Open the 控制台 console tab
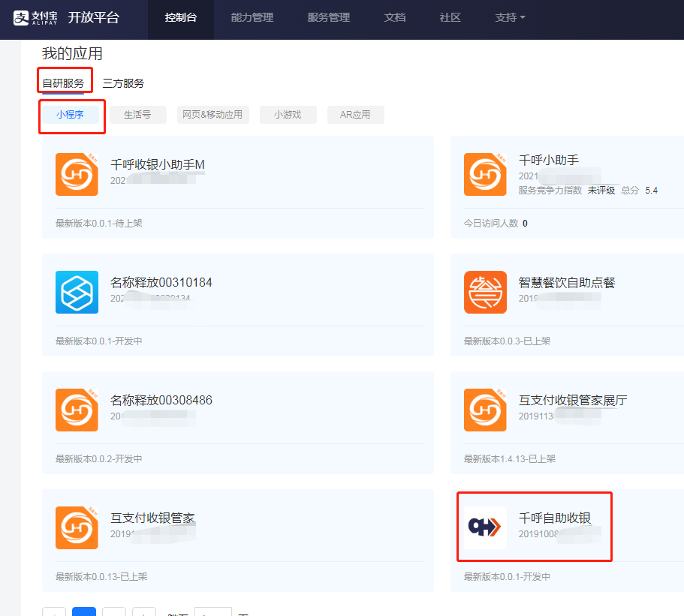This screenshot has width=684, height=616. click(181, 17)
